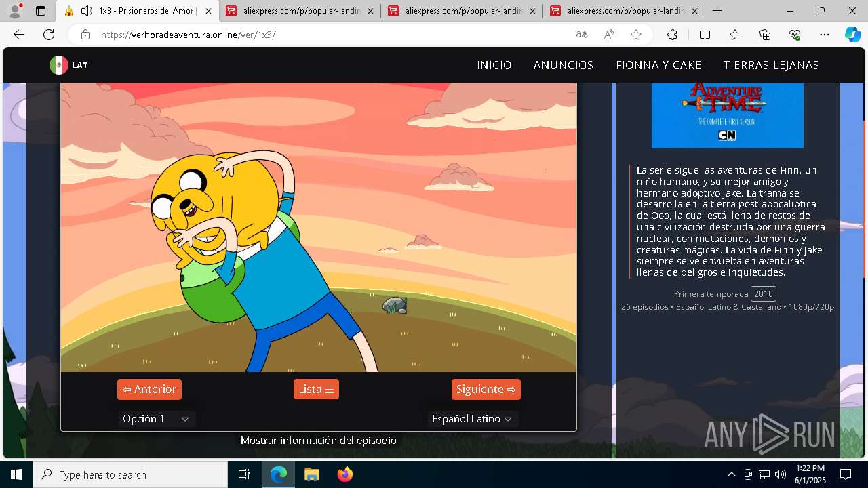Go to the previous episode with Anterior
This screenshot has height=488, width=868.
pos(149,389)
